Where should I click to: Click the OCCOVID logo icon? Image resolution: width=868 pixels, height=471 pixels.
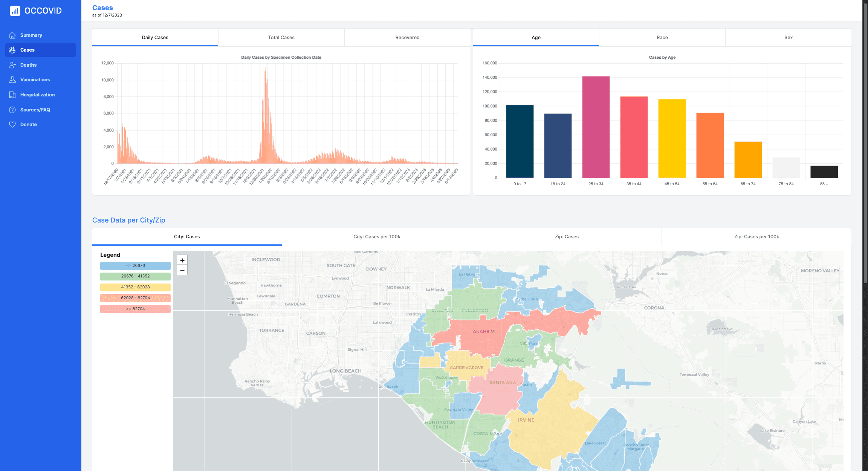pyautogui.click(x=15, y=11)
